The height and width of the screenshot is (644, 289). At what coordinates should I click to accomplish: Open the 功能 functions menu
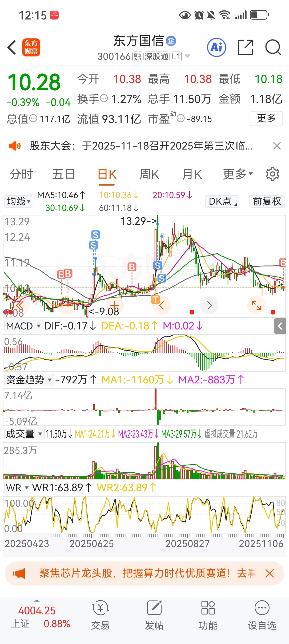[x=208, y=615]
